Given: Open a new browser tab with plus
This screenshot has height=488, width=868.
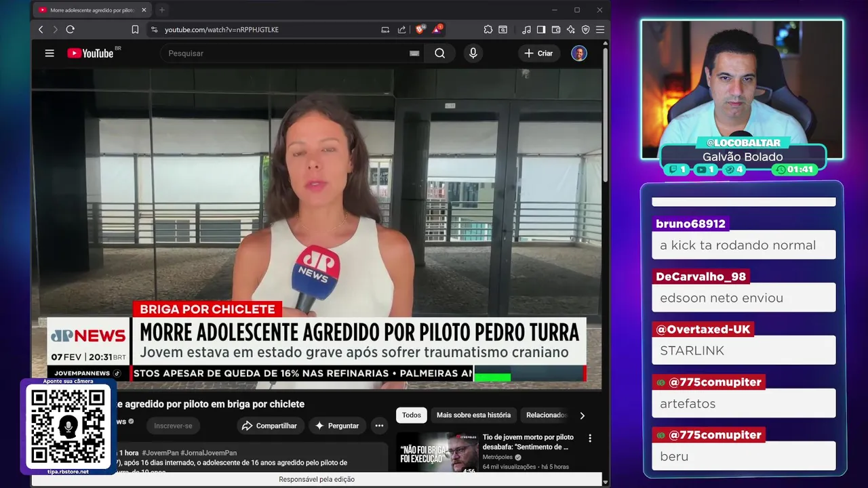Looking at the screenshot, I should click(x=161, y=10).
